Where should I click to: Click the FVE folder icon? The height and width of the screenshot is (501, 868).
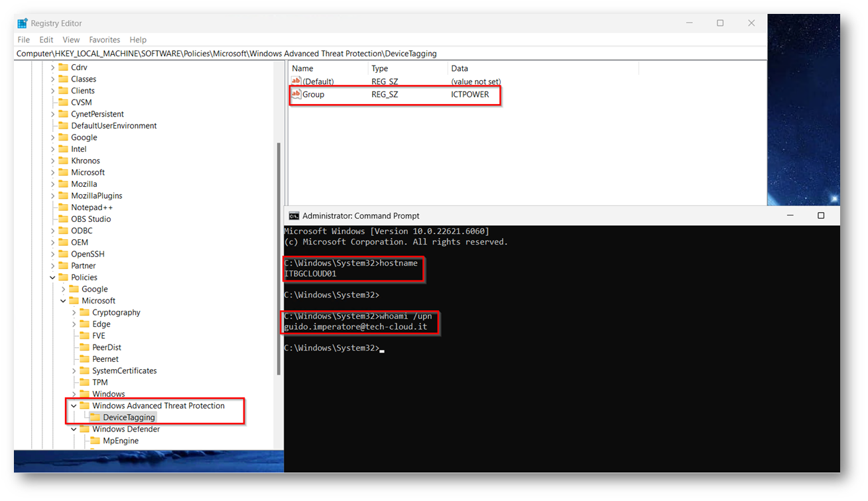[x=85, y=336]
